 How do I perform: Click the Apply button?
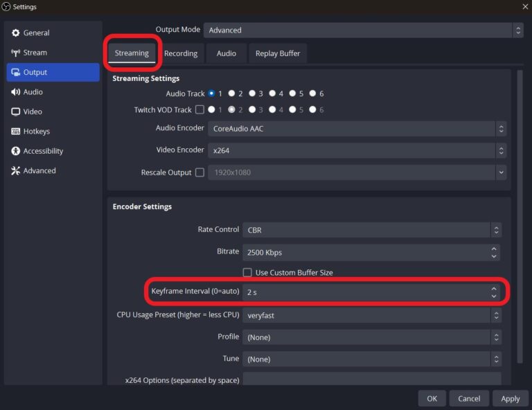tap(510, 398)
